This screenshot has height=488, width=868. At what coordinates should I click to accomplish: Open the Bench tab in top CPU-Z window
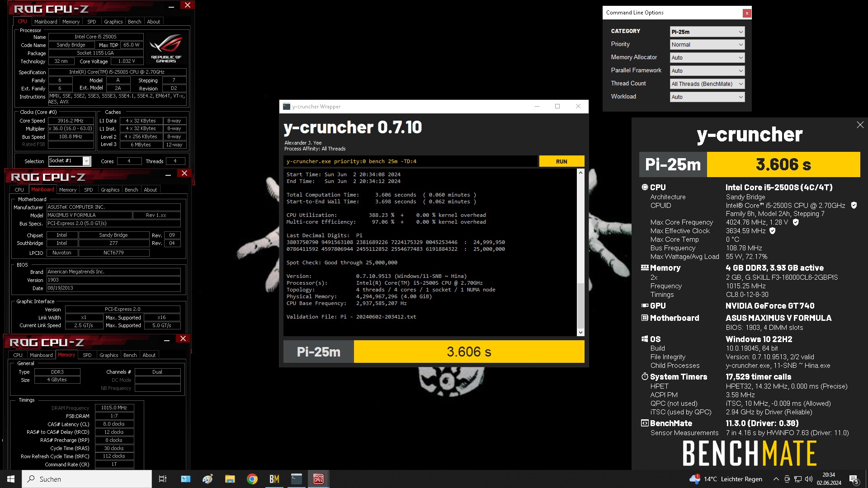coord(134,22)
